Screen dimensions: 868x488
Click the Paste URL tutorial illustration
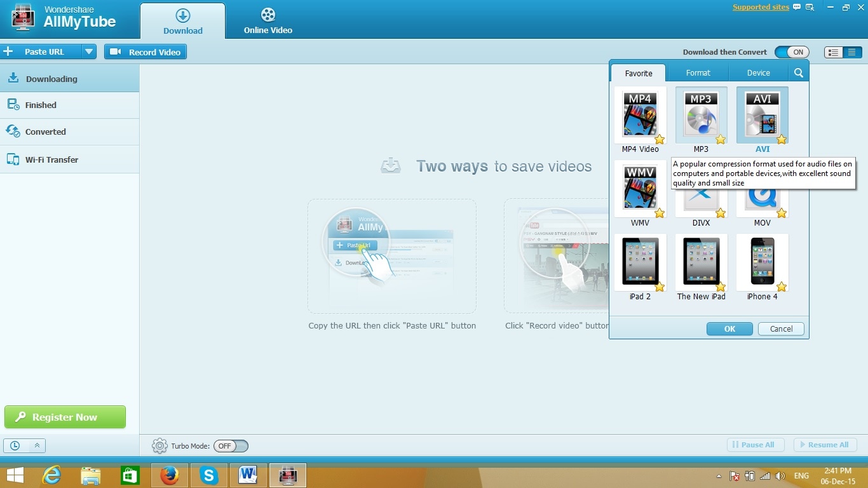392,256
